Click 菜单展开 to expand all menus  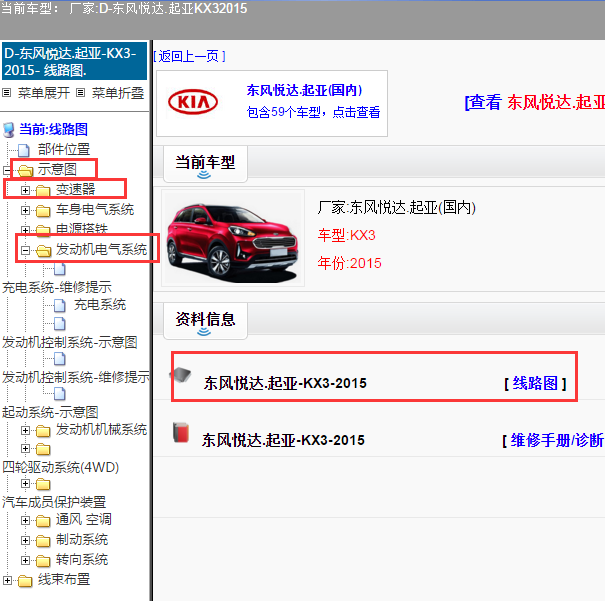pos(44,93)
